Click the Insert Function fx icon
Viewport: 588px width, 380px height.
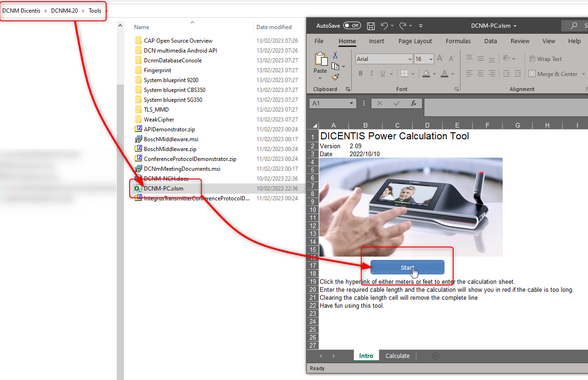414,103
